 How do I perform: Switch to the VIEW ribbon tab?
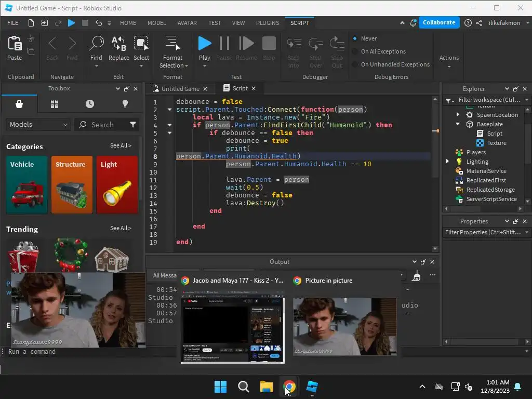pyautogui.click(x=238, y=23)
